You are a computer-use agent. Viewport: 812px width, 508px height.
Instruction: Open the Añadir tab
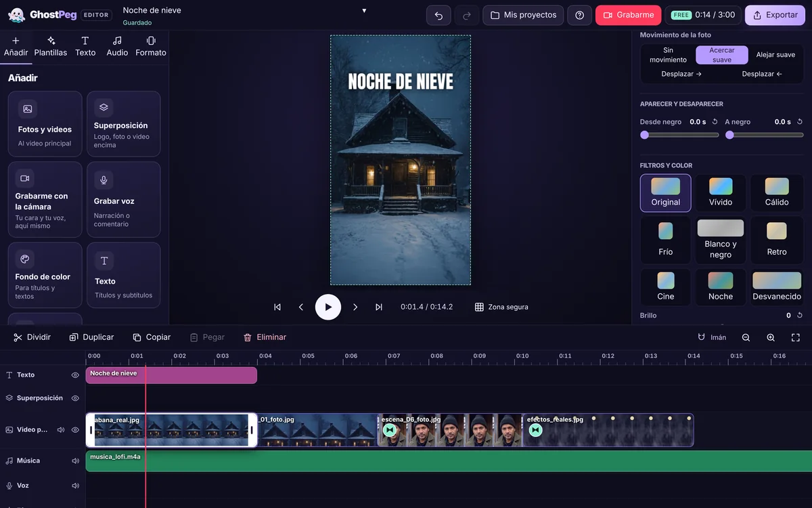click(16, 46)
